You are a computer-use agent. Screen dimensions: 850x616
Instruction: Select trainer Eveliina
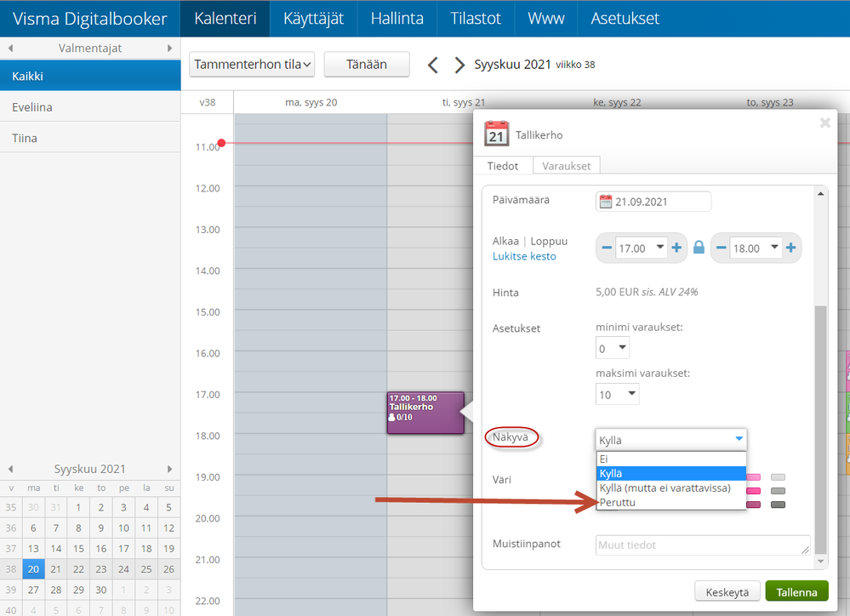point(90,107)
